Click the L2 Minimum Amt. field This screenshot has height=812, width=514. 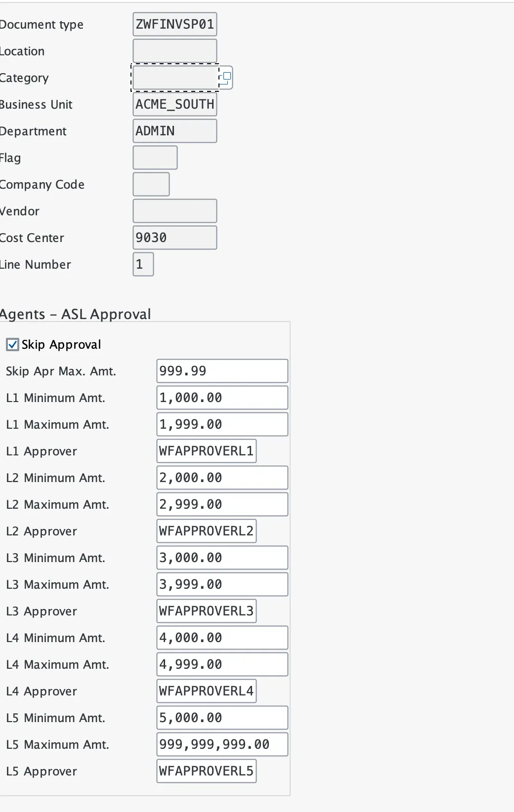click(x=222, y=478)
